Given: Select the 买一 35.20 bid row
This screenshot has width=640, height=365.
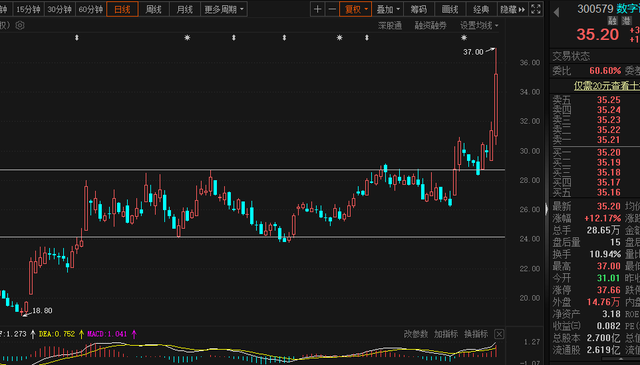Looking at the screenshot, I should click(x=596, y=153).
